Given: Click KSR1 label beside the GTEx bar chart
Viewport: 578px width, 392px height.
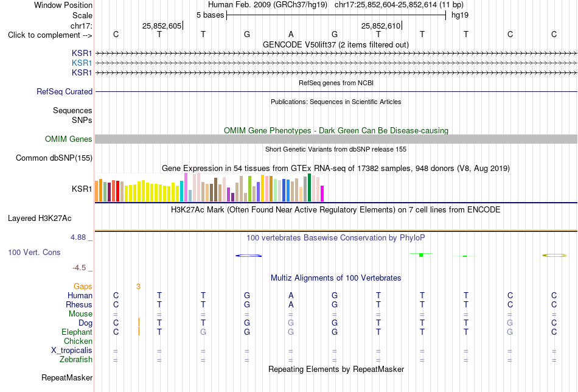Looking at the screenshot, I should click(82, 189).
